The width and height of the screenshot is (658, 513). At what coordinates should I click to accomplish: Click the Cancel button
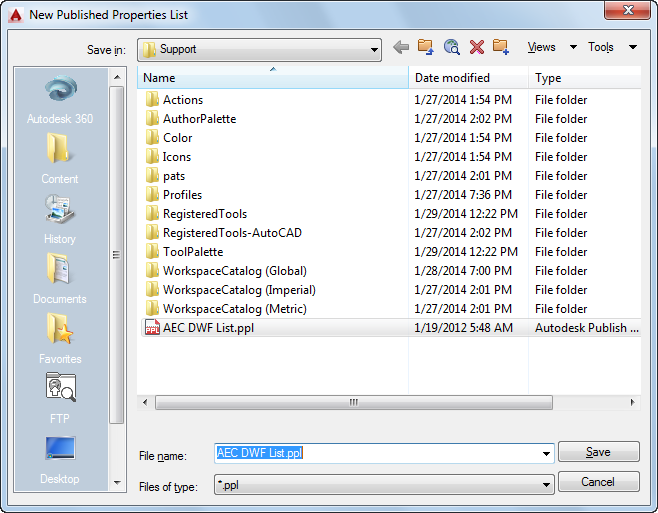tap(598, 482)
